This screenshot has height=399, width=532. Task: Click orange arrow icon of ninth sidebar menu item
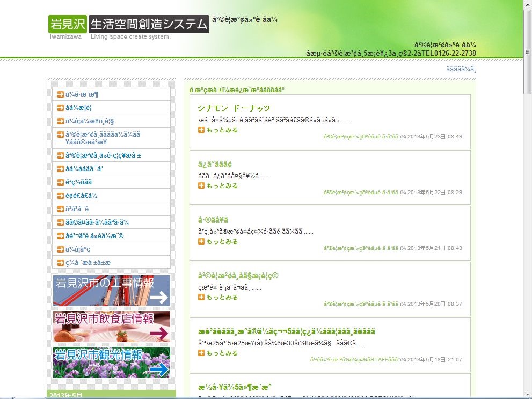(x=60, y=209)
